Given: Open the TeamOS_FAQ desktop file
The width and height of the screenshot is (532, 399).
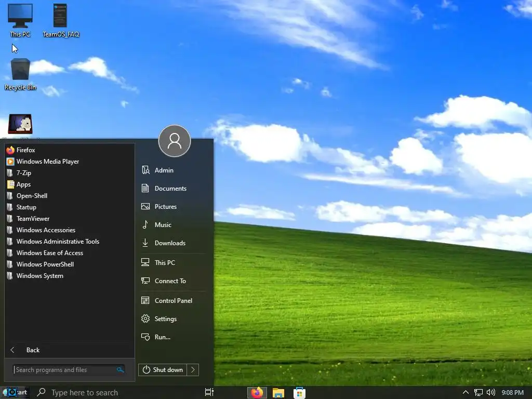Looking at the screenshot, I should point(60,20).
